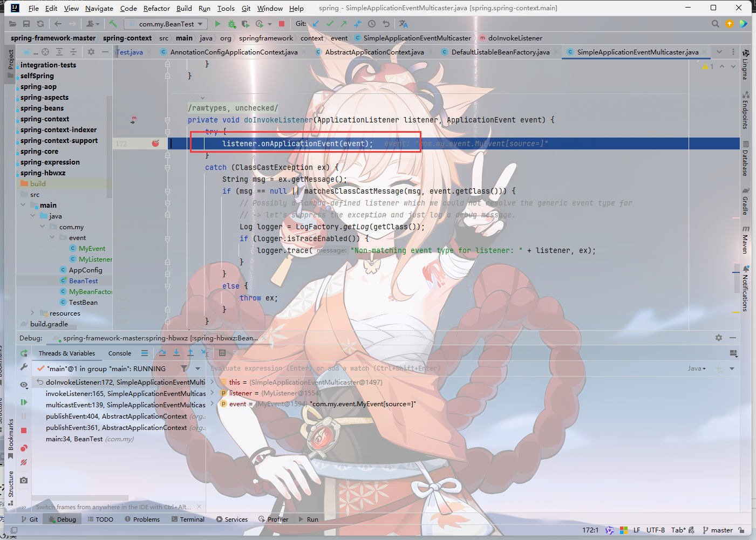Click the camera thread dump icon
Viewport: 756px width, 540px height.
24,480
